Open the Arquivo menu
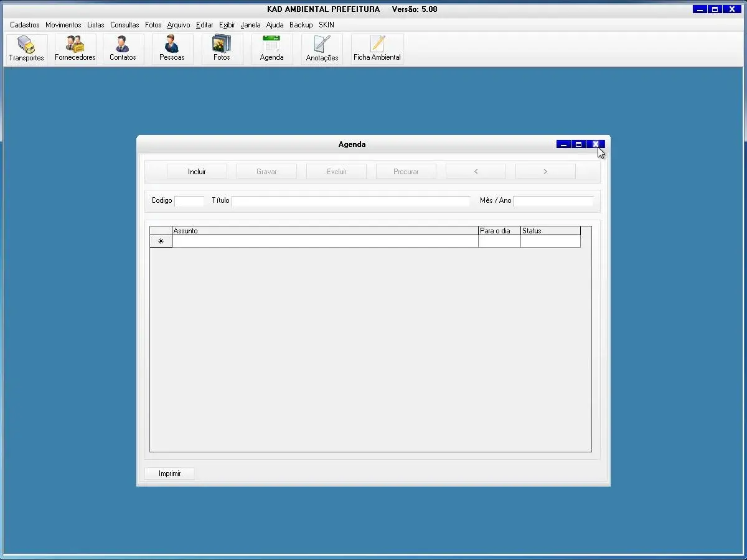This screenshot has width=747, height=560. click(179, 25)
